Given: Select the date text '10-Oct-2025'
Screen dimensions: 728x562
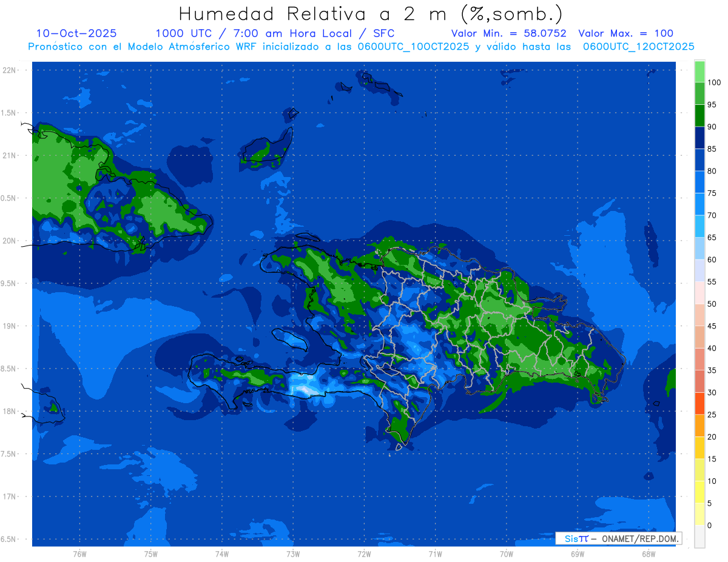Looking at the screenshot, I should point(76,33).
